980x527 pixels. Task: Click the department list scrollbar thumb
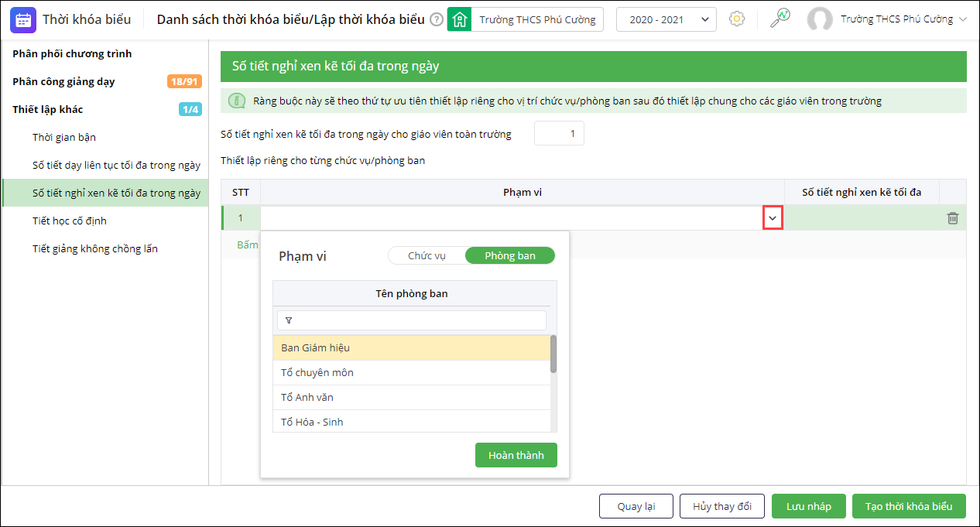tap(553, 354)
